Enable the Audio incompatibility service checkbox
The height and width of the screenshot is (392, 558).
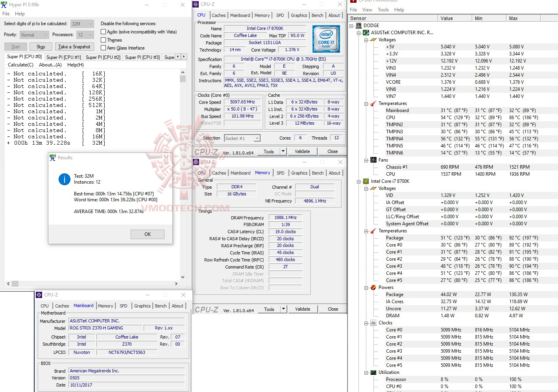(103, 32)
